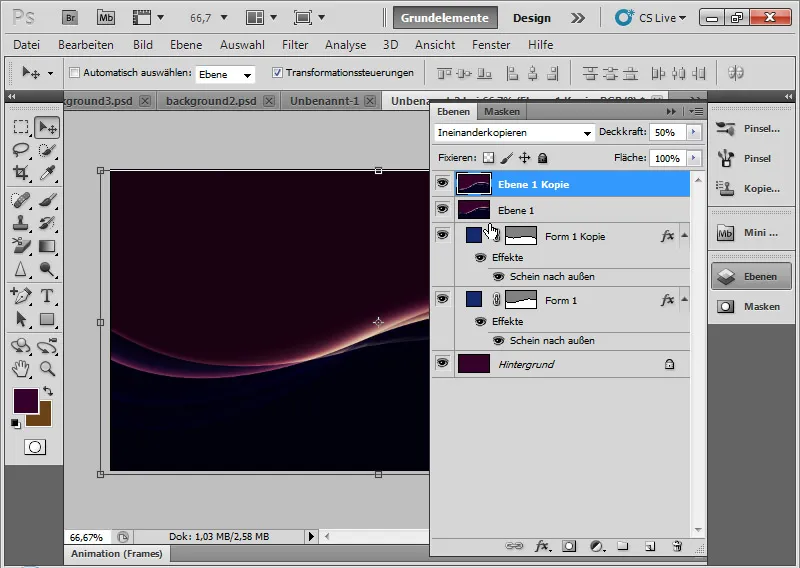Launch Adobe Bridge from the top bar
Screen dimensions: 800x568
click(70, 18)
